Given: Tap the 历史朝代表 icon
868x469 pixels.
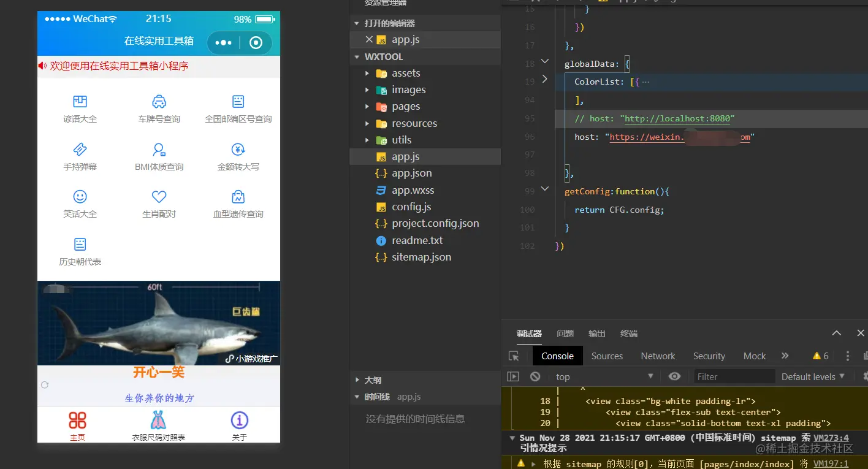Looking at the screenshot, I should coord(80,244).
